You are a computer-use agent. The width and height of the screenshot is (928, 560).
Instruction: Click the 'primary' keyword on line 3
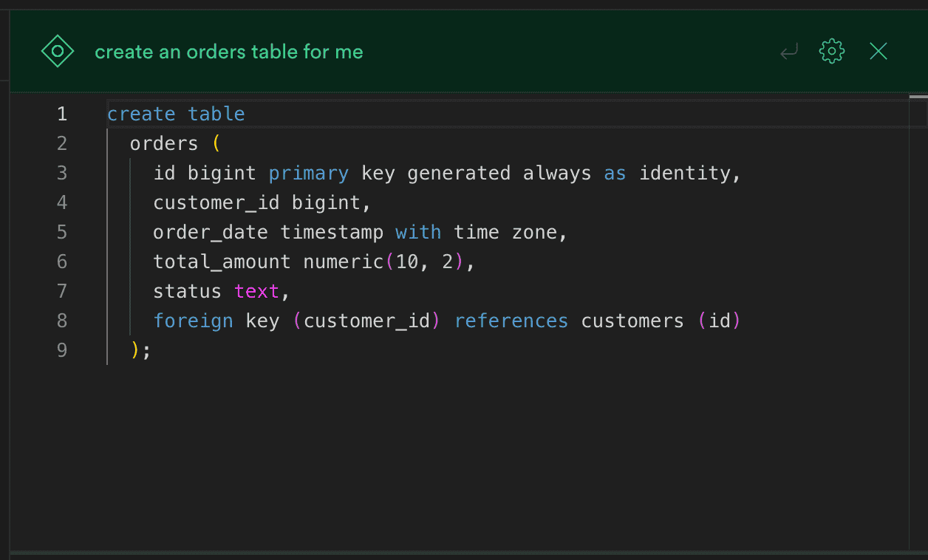point(308,172)
